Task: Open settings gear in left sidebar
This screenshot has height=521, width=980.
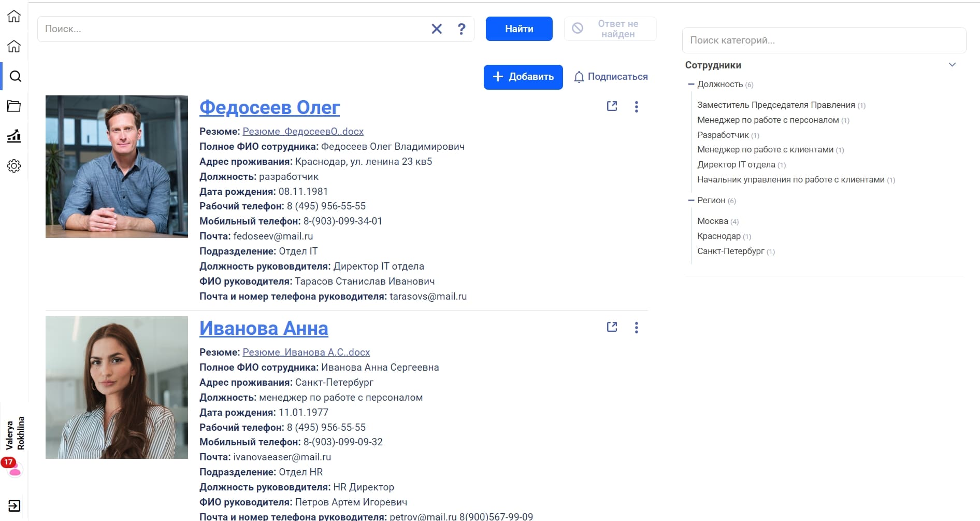Action: click(14, 166)
